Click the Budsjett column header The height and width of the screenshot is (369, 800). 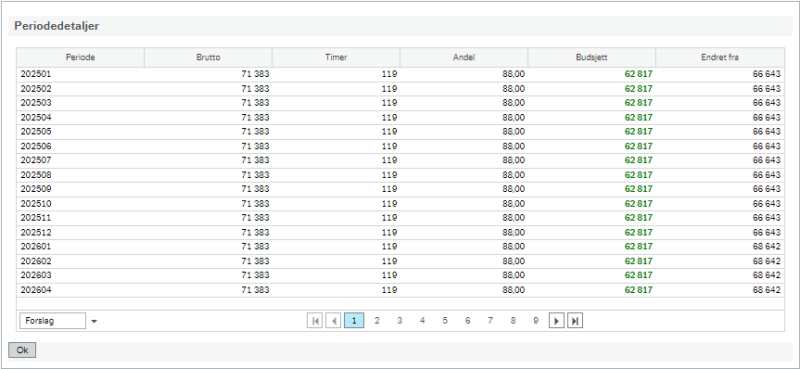tap(592, 58)
